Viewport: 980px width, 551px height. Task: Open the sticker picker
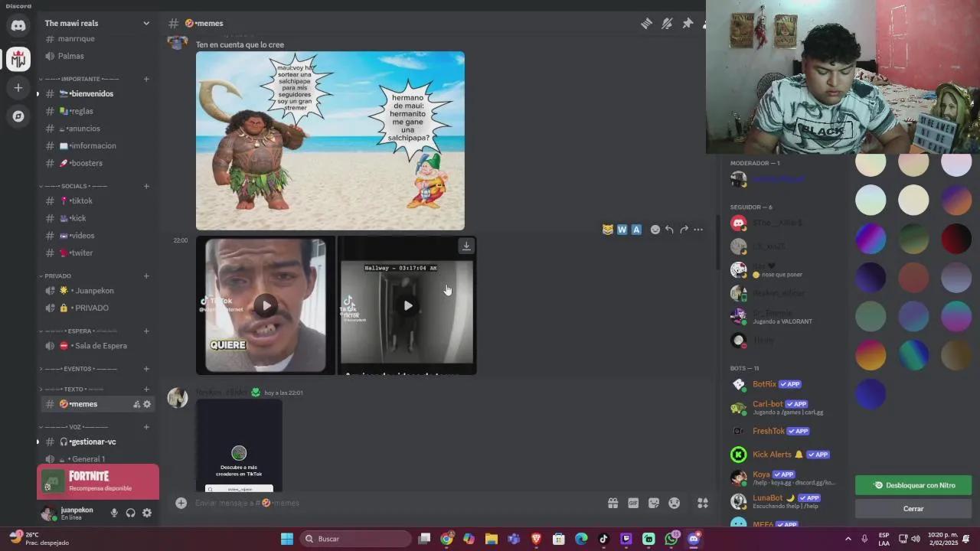coord(654,503)
